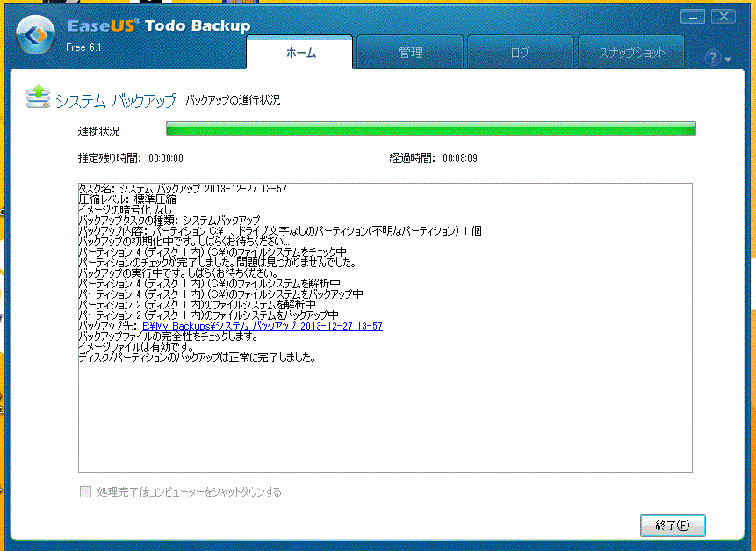Viewport: 756px width, 551px height.
Task: Open the E:¥My Backups backup destination link
Action: 263,326
